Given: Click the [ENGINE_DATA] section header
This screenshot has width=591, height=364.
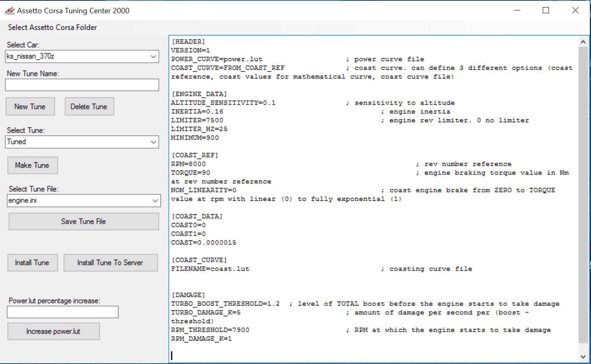Looking at the screenshot, I should (199, 94).
